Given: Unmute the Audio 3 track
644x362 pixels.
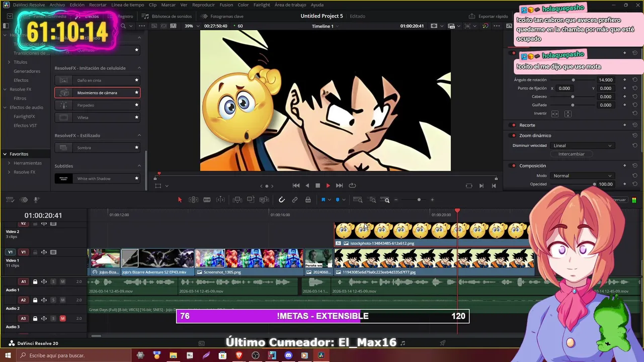Looking at the screenshot, I should tap(62, 318).
